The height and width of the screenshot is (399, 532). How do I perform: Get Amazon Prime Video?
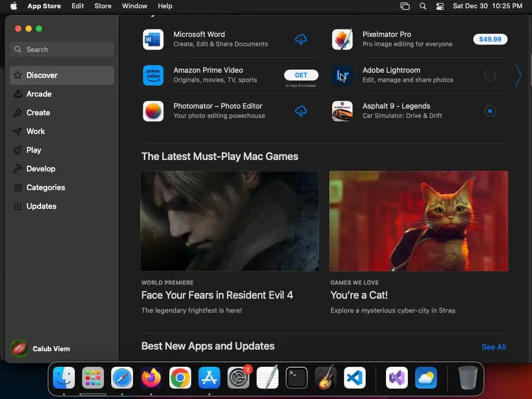[301, 75]
